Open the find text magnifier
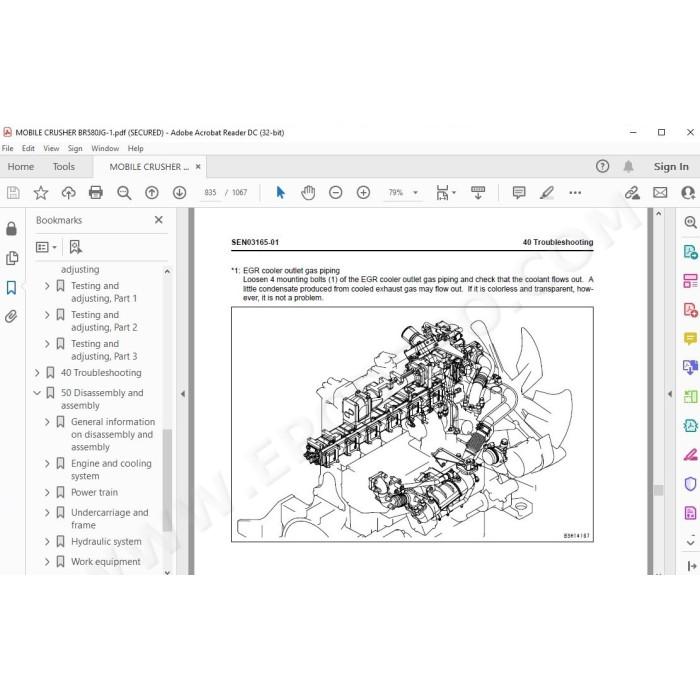Image resolution: width=700 pixels, height=700 pixels. 124,192
